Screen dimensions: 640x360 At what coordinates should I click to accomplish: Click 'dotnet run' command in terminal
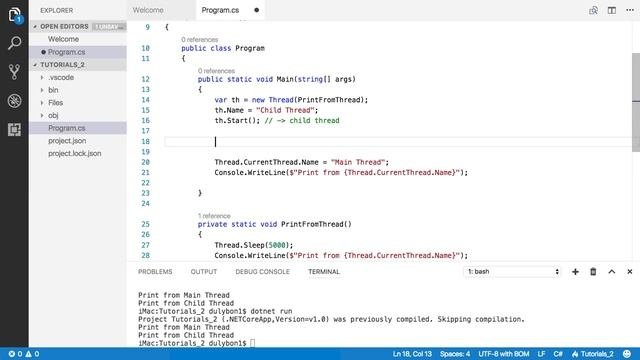point(271,311)
